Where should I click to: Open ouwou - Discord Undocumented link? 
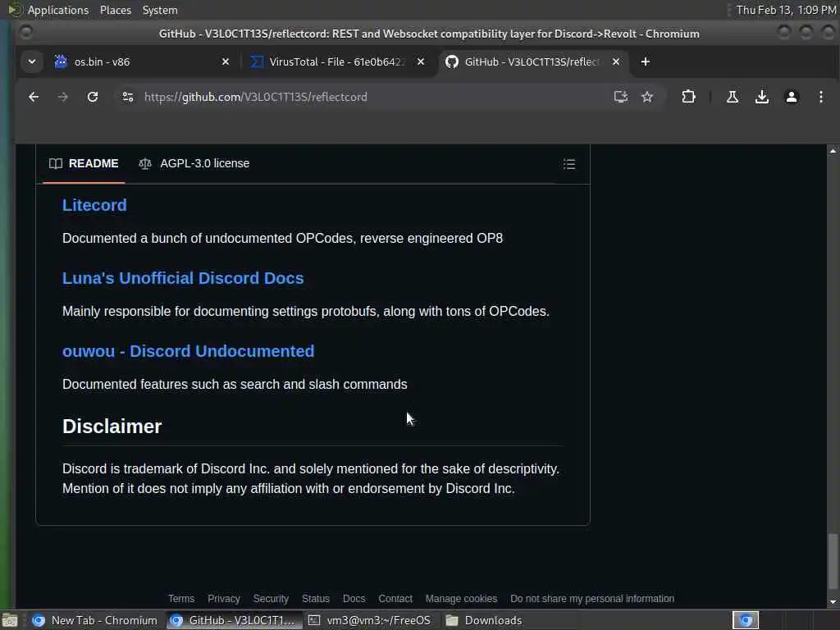tap(188, 351)
